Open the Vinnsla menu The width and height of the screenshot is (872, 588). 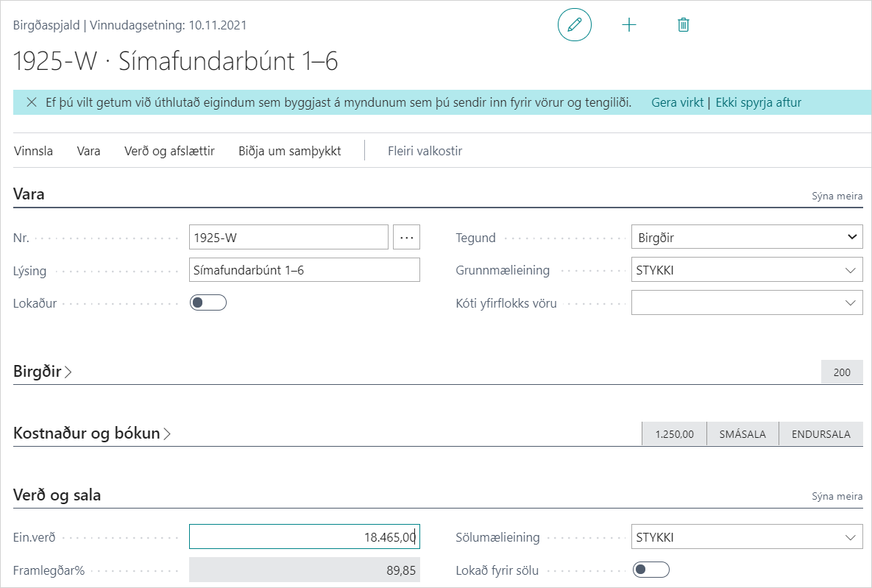pos(34,152)
